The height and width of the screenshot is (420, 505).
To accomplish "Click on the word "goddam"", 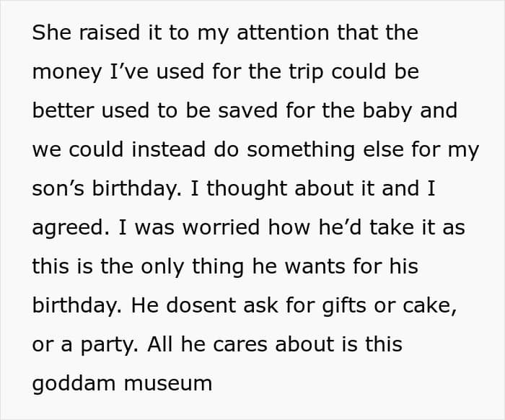I will tap(74, 384).
